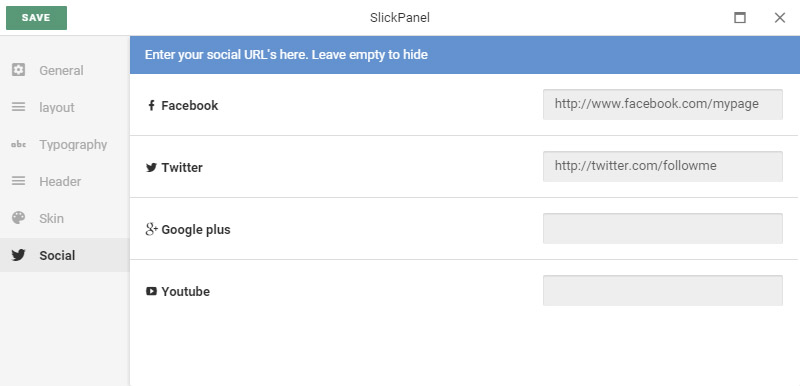Focus the empty Youtube URL field
This screenshot has height=386, width=800.
tap(663, 291)
